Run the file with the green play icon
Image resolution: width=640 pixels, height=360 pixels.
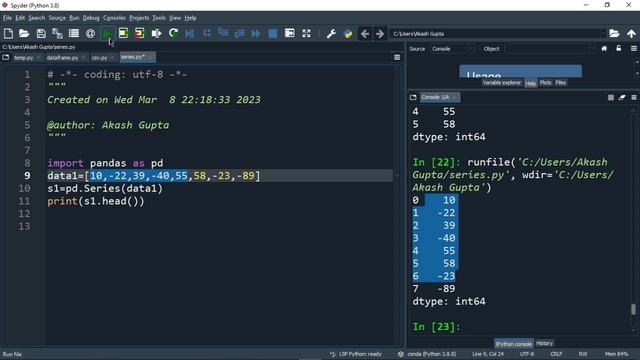(107, 33)
